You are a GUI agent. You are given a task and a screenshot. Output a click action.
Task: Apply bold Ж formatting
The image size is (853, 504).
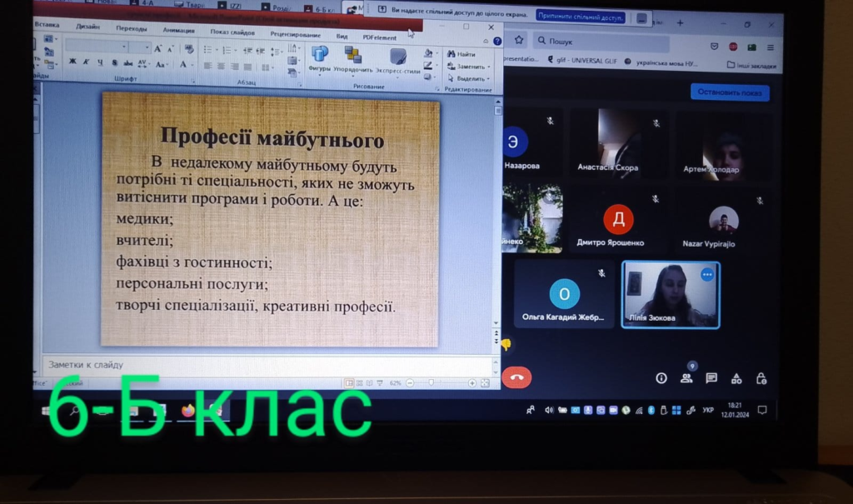pyautogui.click(x=72, y=62)
